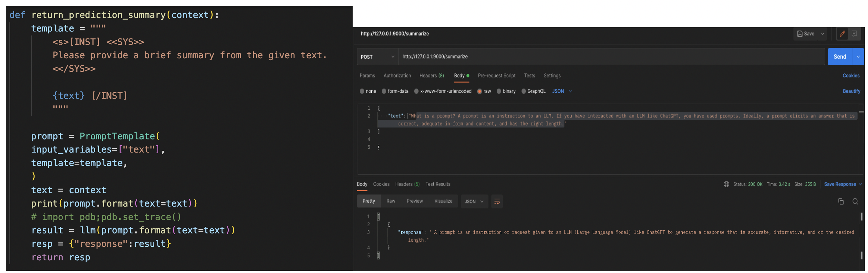Image resolution: width=868 pixels, height=273 pixels.
Task: Click the pencil edit icon
Action: (842, 34)
